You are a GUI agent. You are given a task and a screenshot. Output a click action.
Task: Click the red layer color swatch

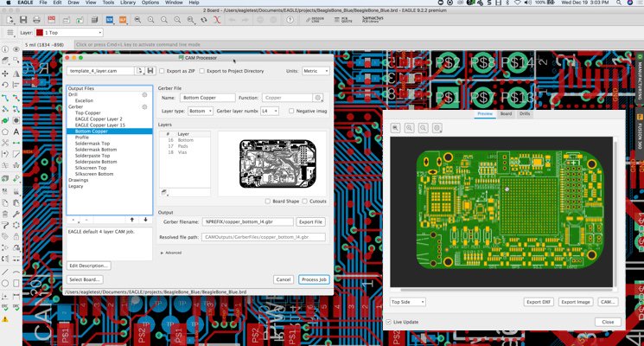pos(40,33)
